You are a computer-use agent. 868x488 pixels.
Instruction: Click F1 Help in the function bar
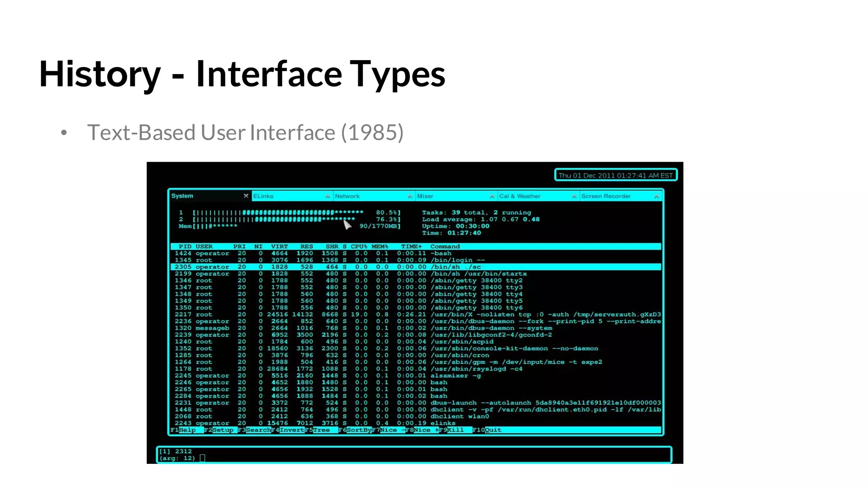coord(187,430)
